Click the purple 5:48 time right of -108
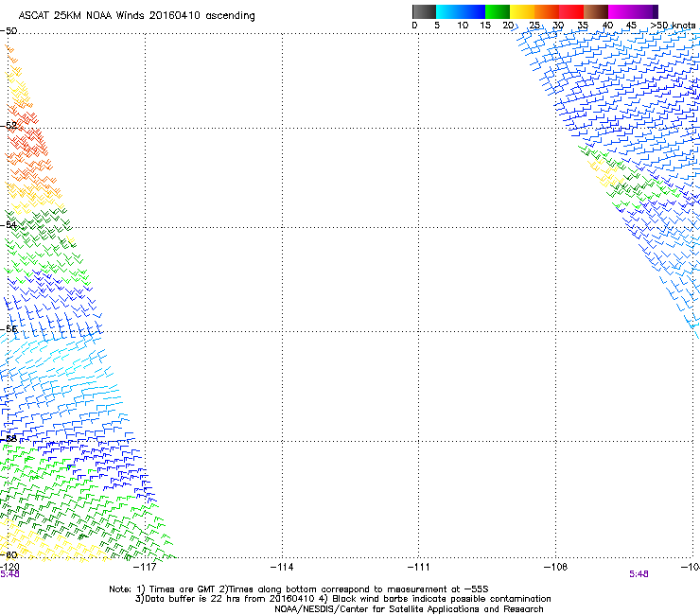The width and height of the screenshot is (700, 615). [x=639, y=574]
